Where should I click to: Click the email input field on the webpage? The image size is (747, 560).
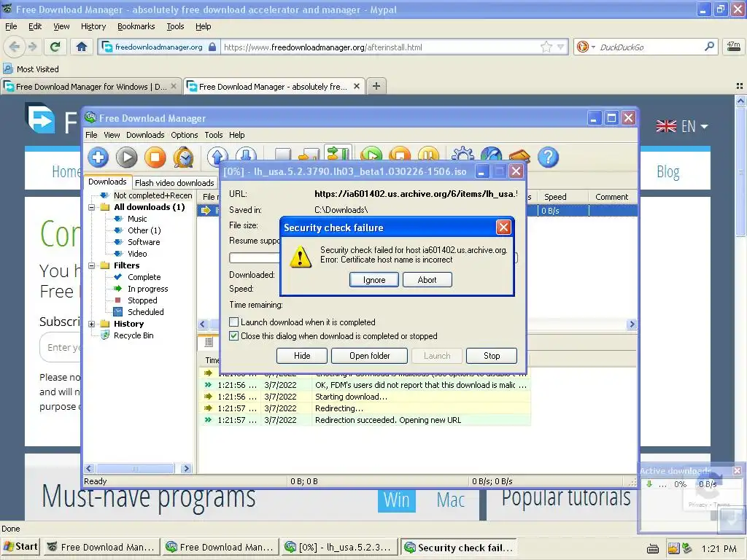coord(61,348)
